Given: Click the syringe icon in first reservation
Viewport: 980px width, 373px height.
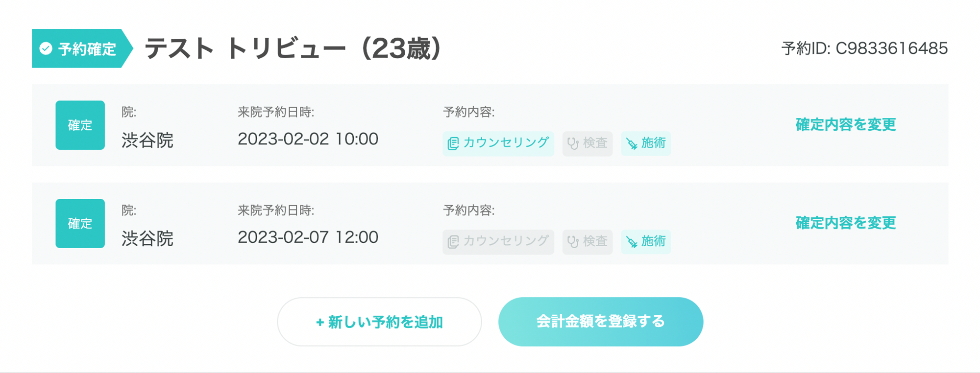Looking at the screenshot, I should pos(632,143).
